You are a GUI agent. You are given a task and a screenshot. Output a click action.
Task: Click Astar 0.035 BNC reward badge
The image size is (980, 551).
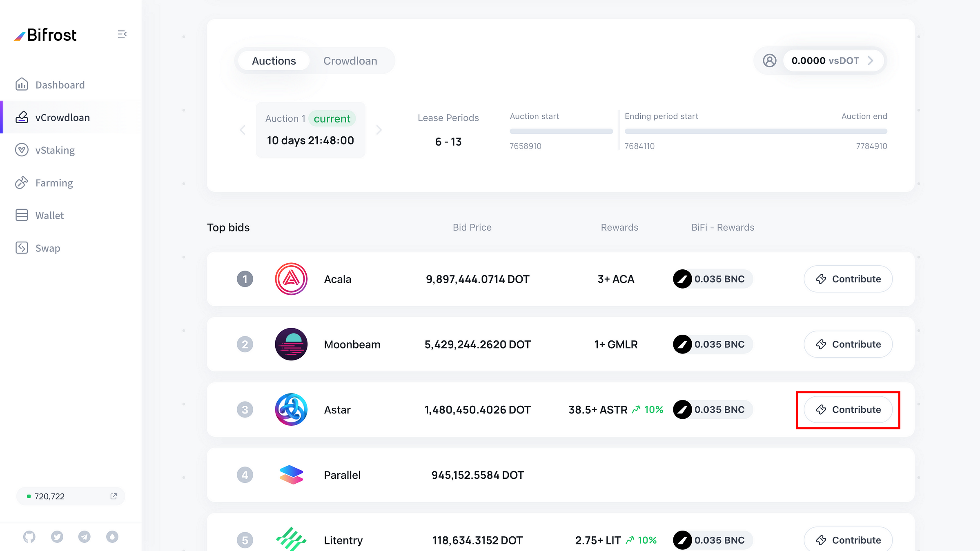pos(713,409)
